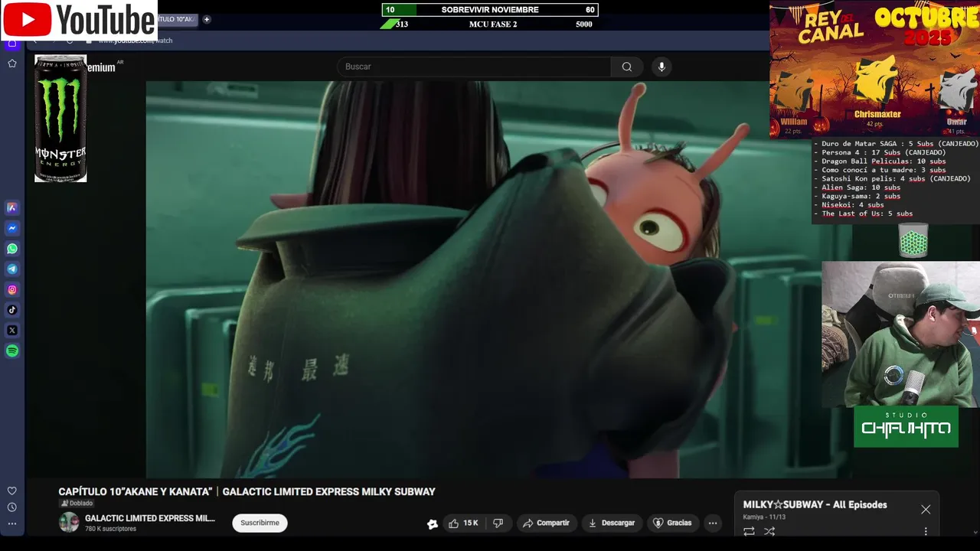Click the sidebar home icon at top

(x=12, y=44)
